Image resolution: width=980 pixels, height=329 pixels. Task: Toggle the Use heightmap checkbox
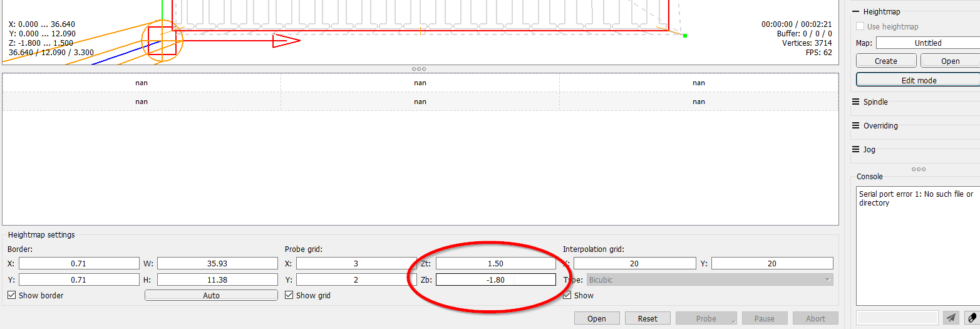[860, 26]
